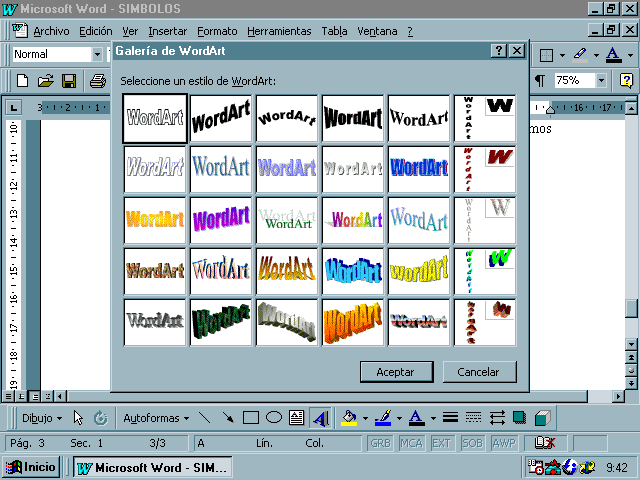Click the Open folder icon
Viewport: 640px width, 480px height.
pos(46,81)
